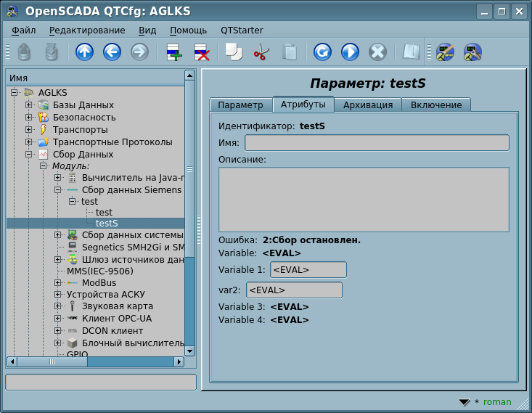Click the Copy item toolbar icon
Screen dimensions: 532x413
coord(234,52)
